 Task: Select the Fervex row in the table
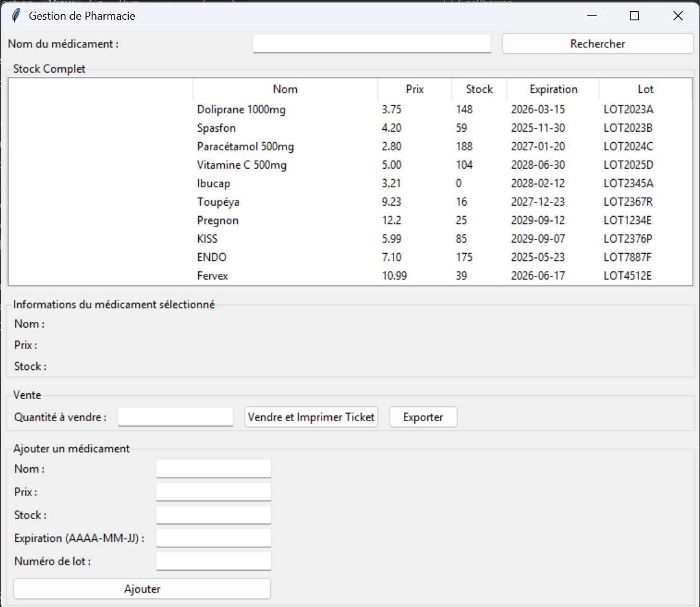[x=212, y=276]
